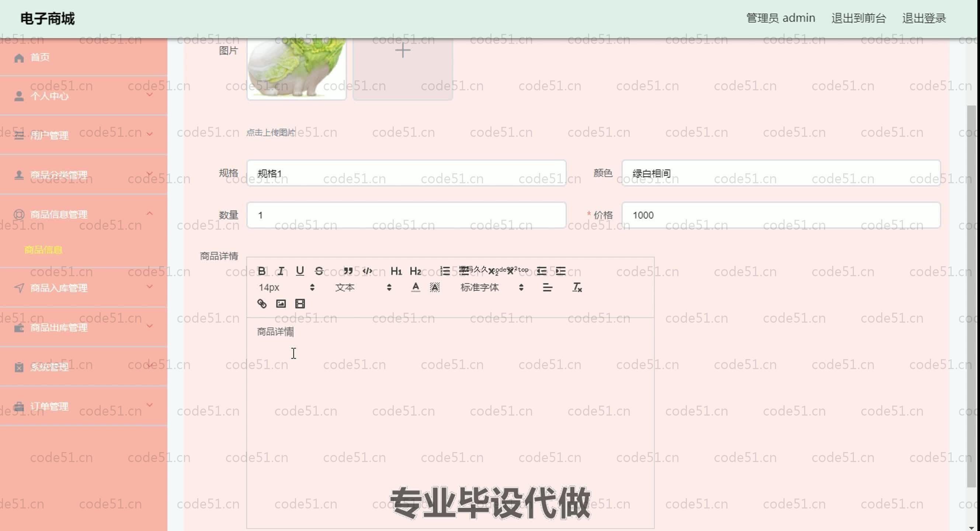Create an ordered numbered list
Viewport: 980px width, 531px height.
pos(445,271)
